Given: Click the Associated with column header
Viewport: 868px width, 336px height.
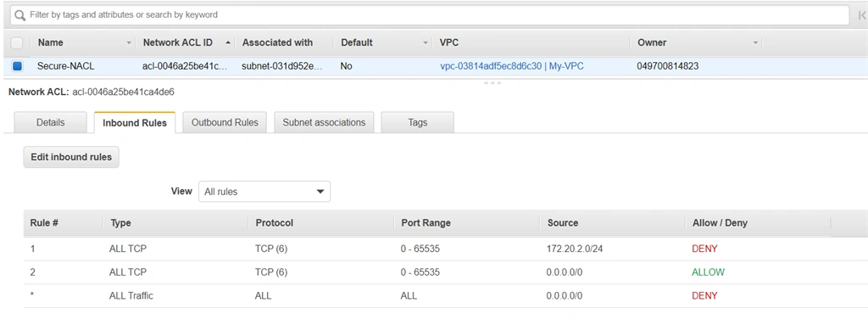Looking at the screenshot, I should (x=277, y=42).
